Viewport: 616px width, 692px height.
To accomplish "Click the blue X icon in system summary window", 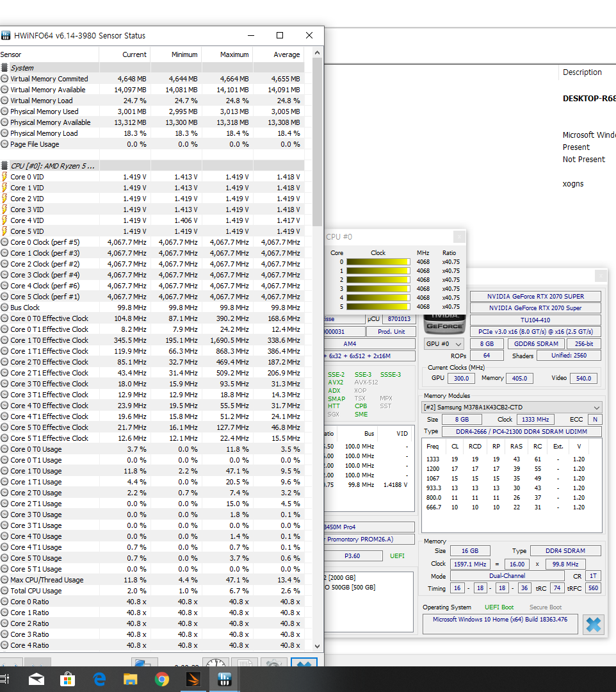I will pyautogui.click(x=594, y=625).
